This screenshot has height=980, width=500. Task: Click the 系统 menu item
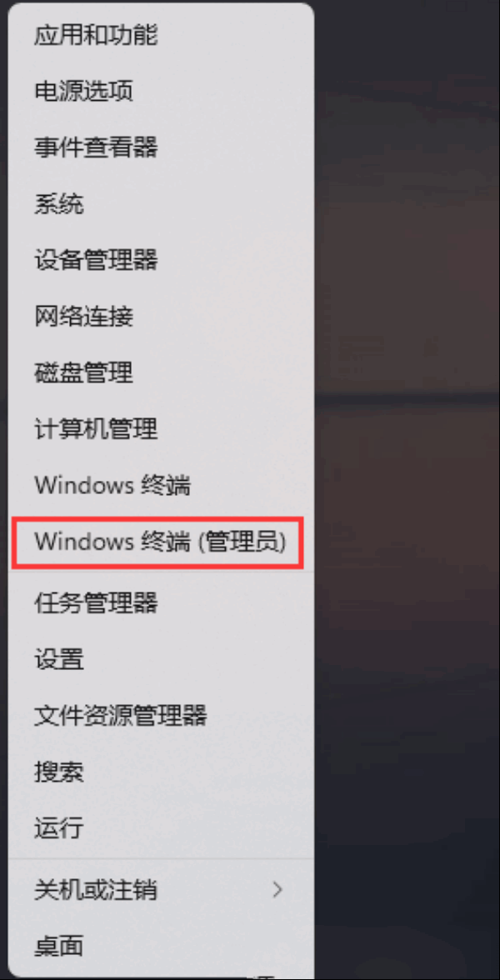pos(161,204)
